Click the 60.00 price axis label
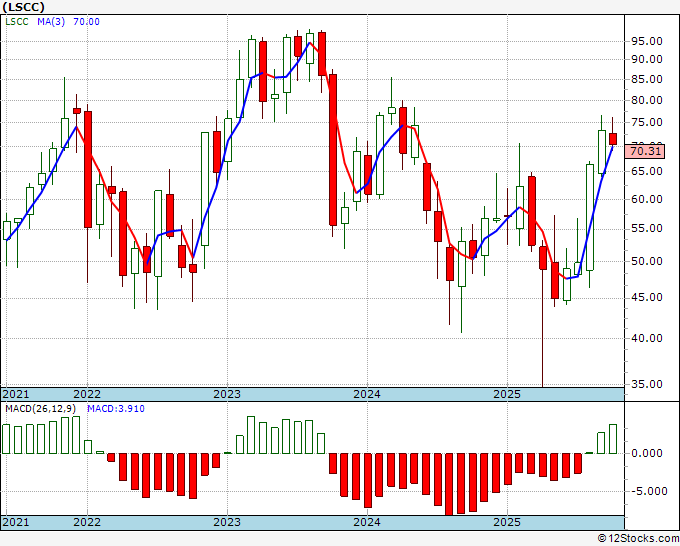 647,199
